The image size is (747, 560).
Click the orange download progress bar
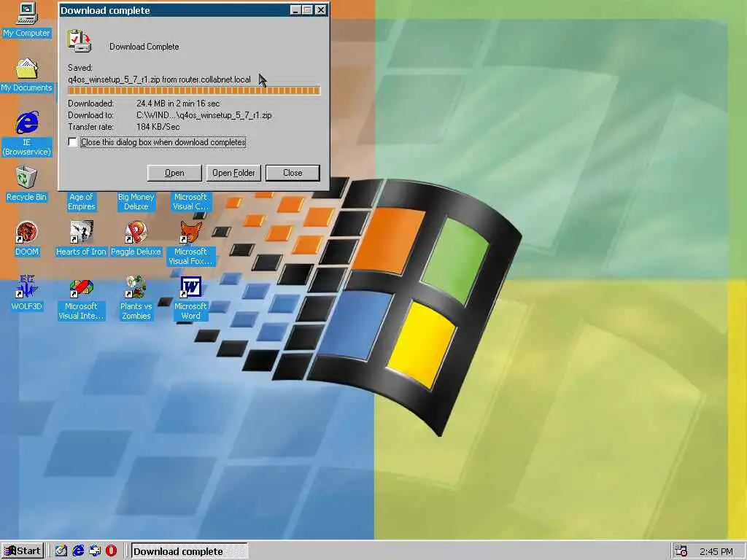tap(194, 90)
